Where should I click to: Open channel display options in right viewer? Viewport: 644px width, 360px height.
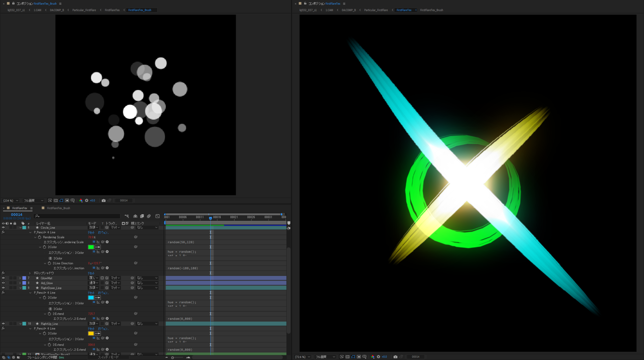point(373,357)
